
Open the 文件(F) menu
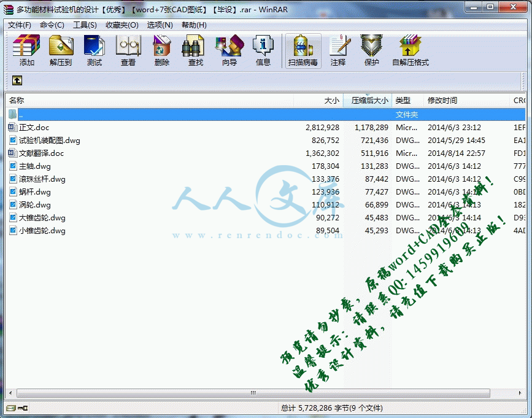20,25
